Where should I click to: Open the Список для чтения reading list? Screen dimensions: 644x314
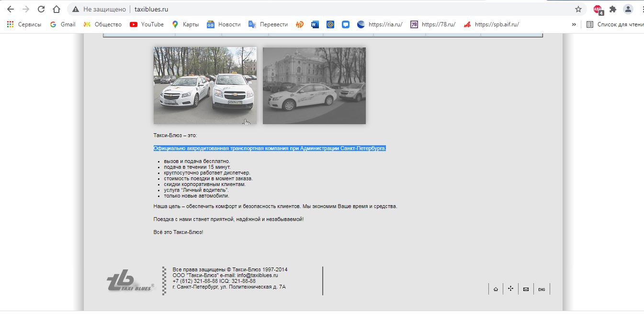[x=615, y=24]
